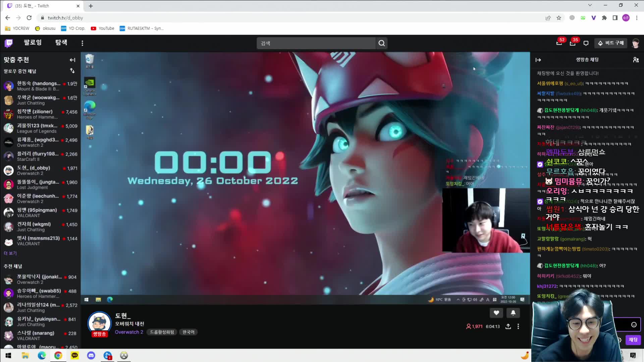
Task: Open the chat emote picker smiley
Action: tap(634, 324)
